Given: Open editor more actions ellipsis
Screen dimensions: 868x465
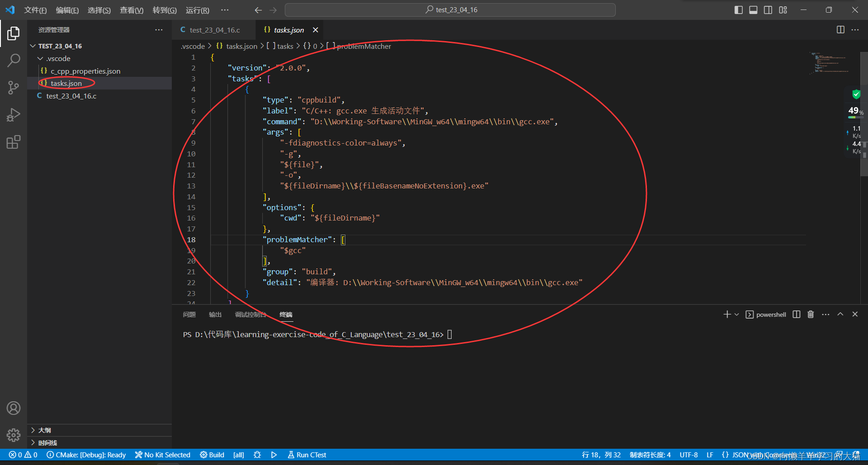Looking at the screenshot, I should tap(855, 30).
